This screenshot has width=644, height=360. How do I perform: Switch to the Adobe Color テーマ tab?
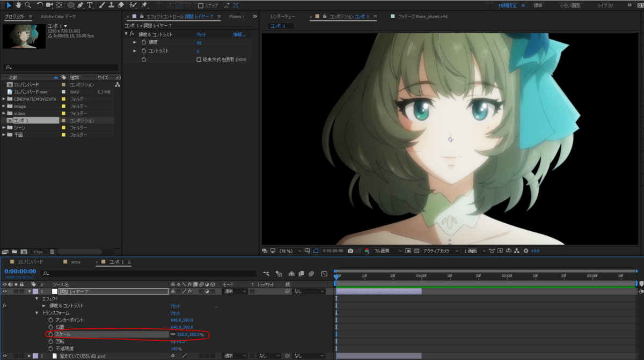[x=58, y=17]
